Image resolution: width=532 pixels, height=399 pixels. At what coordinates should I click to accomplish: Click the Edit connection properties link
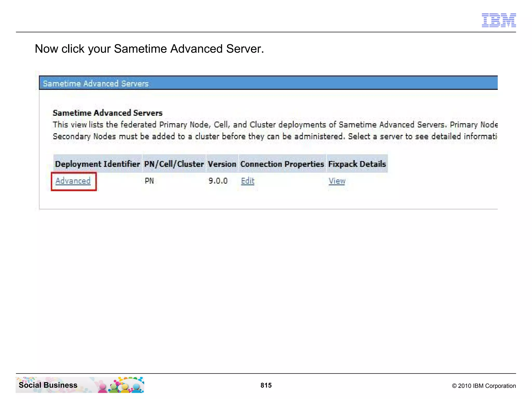[x=248, y=181]
